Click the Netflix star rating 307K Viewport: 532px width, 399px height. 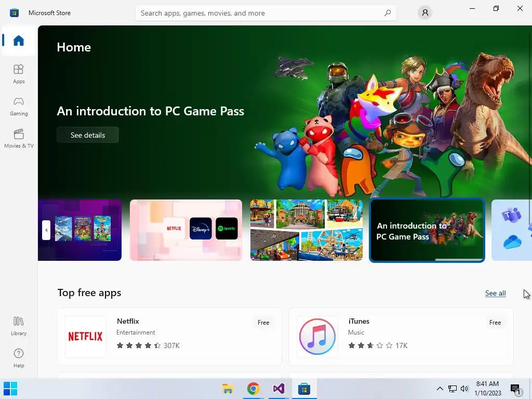[148, 345]
